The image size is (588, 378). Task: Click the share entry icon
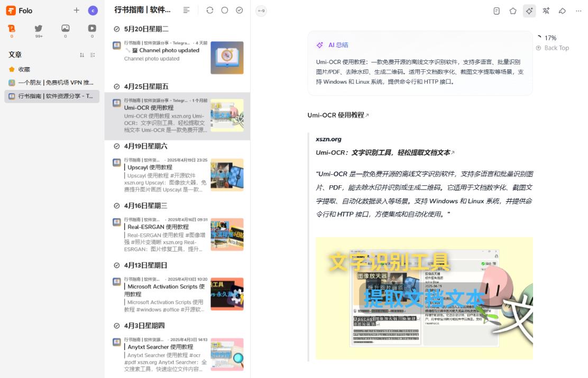(x=562, y=11)
